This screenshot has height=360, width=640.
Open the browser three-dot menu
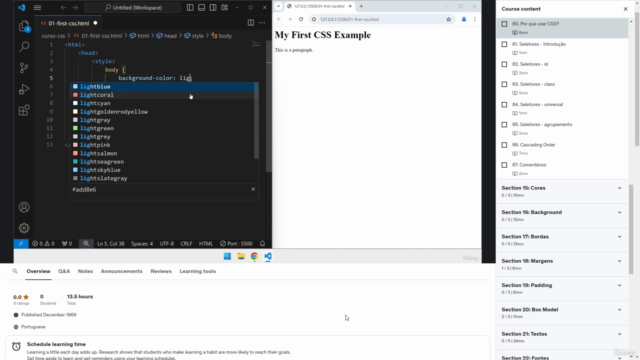[x=475, y=19]
